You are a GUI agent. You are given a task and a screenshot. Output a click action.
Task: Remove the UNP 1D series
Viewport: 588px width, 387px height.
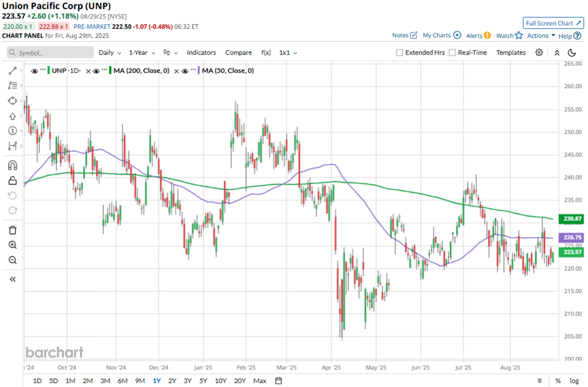88,71
